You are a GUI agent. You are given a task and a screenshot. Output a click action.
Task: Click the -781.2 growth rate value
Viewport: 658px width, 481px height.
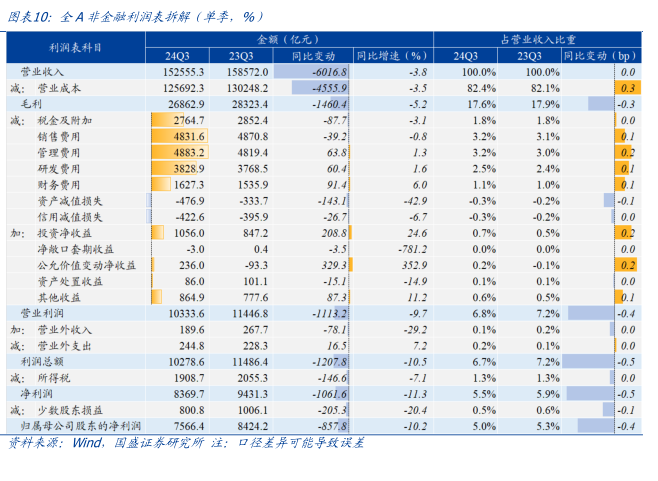click(410, 249)
